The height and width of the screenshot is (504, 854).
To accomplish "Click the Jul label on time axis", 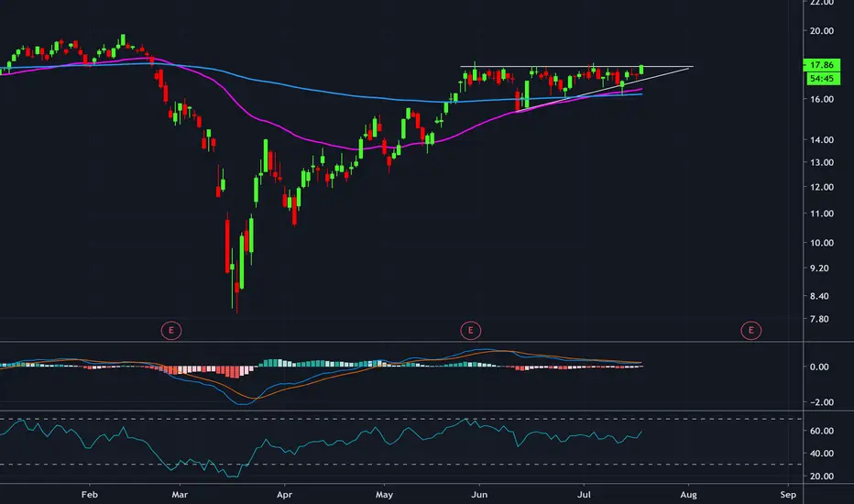I will tap(584, 495).
